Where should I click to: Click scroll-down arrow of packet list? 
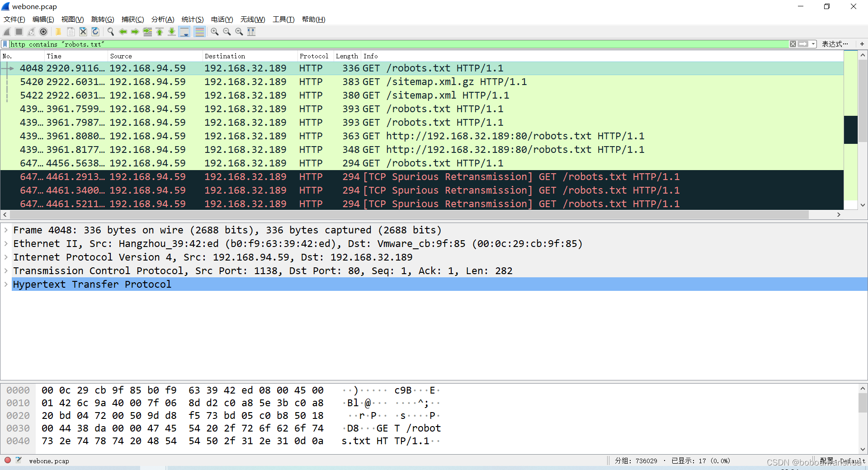click(x=863, y=205)
